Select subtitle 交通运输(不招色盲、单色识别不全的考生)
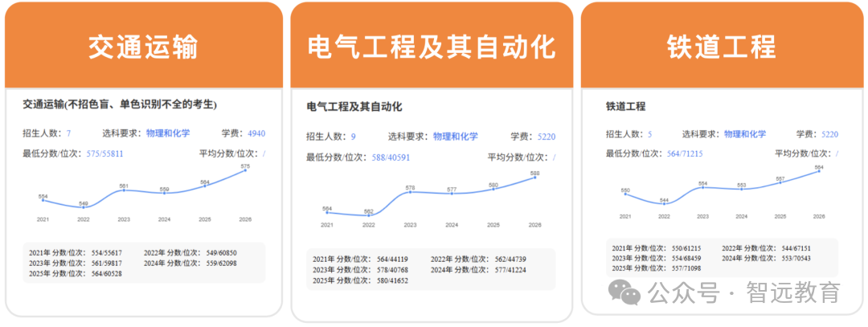Viewport: 868px width, 327px height. click(120, 104)
